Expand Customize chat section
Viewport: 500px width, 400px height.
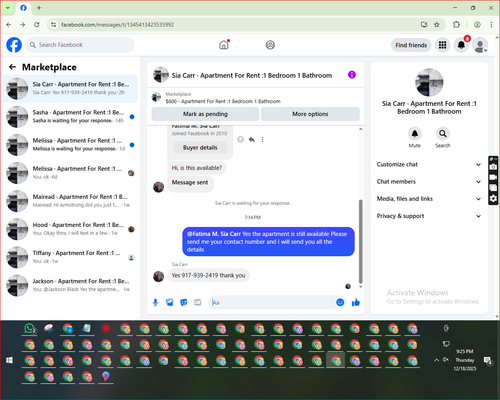pyautogui.click(x=429, y=164)
